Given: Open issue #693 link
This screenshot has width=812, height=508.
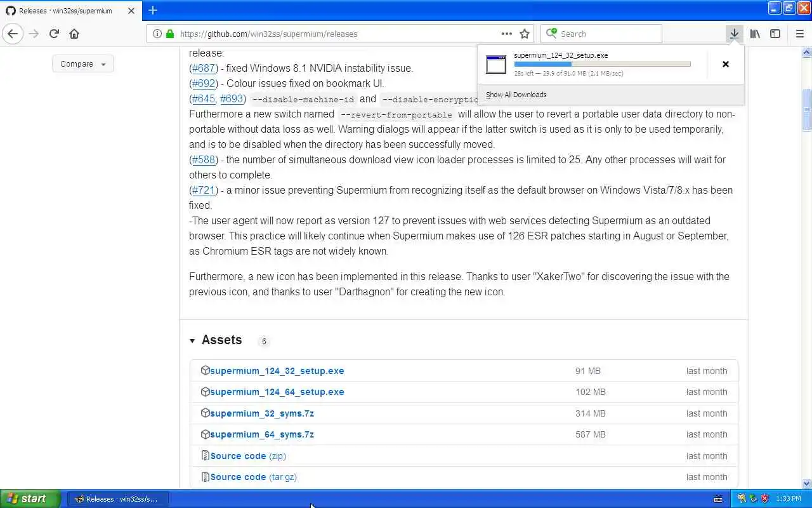Looking at the screenshot, I should pyautogui.click(x=232, y=98).
